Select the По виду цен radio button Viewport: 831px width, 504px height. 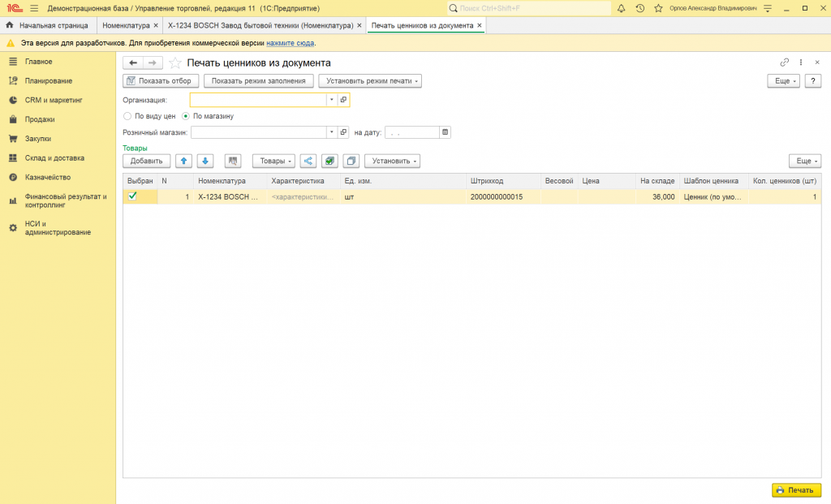pyautogui.click(x=127, y=116)
